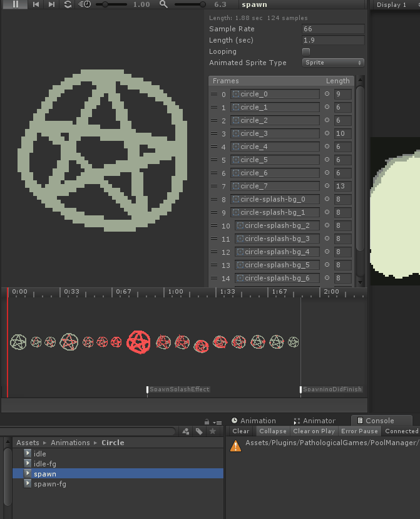Toggle the loop preview icon
The image size is (420, 519).
click(x=68, y=4)
